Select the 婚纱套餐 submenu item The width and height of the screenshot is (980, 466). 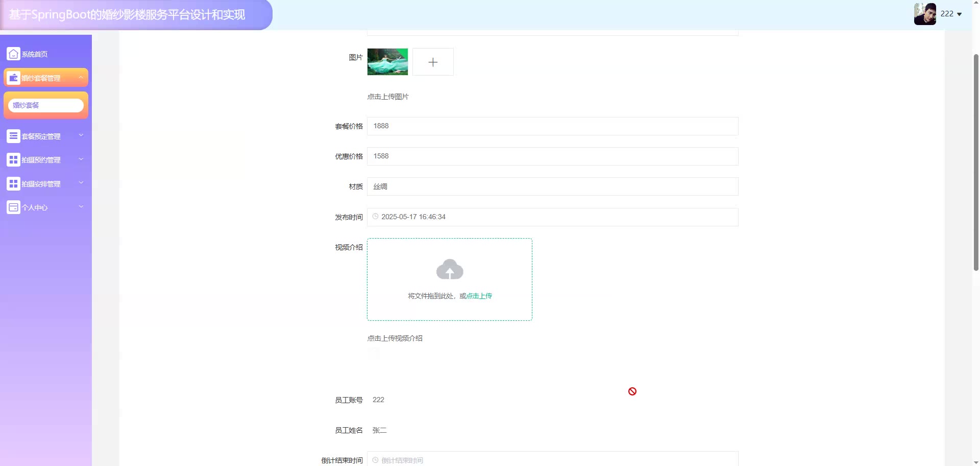(x=46, y=105)
